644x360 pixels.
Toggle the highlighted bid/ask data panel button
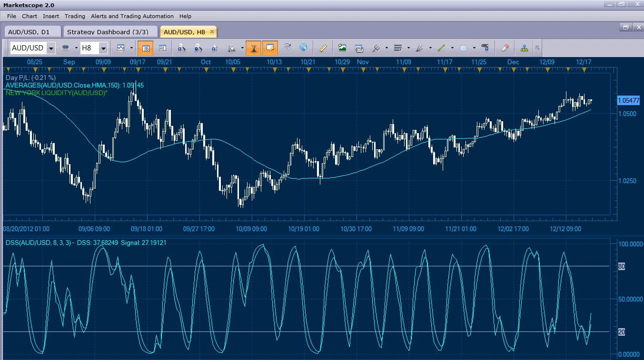[x=145, y=48]
